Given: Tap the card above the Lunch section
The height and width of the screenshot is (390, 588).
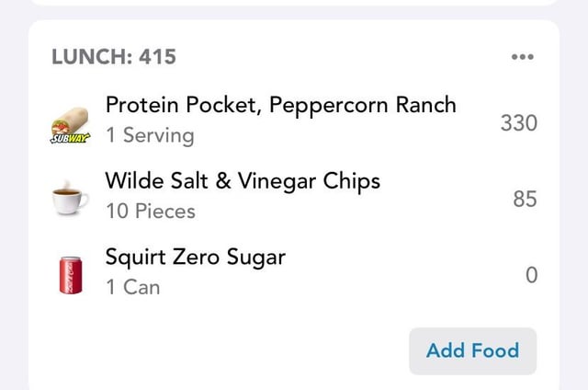Looking at the screenshot, I should click(x=294, y=4).
